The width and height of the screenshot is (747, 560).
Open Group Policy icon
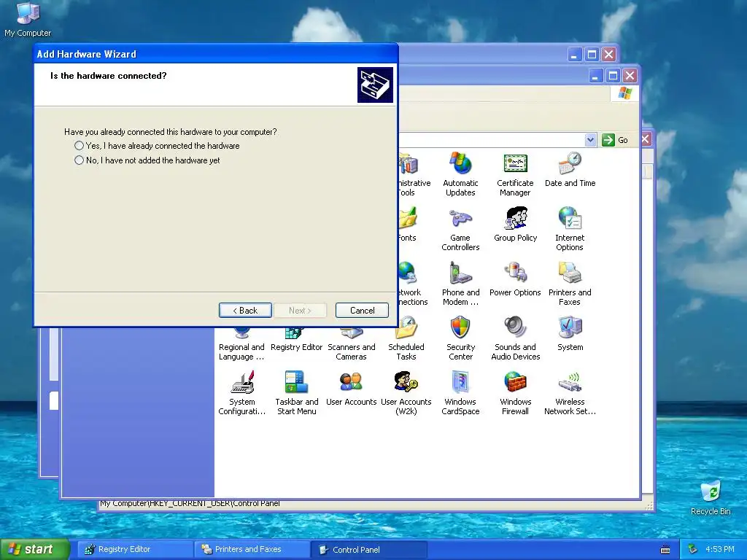coord(516,225)
